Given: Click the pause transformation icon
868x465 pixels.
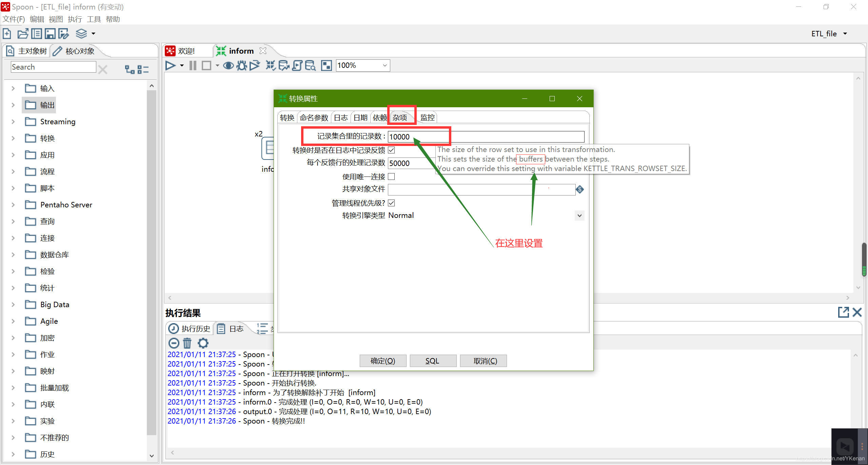Looking at the screenshot, I should click(195, 66).
